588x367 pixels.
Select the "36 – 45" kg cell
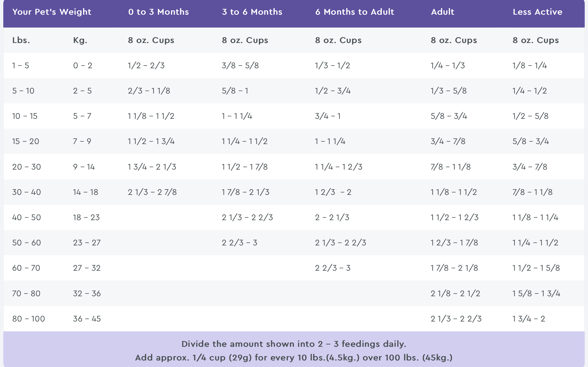[x=87, y=319]
